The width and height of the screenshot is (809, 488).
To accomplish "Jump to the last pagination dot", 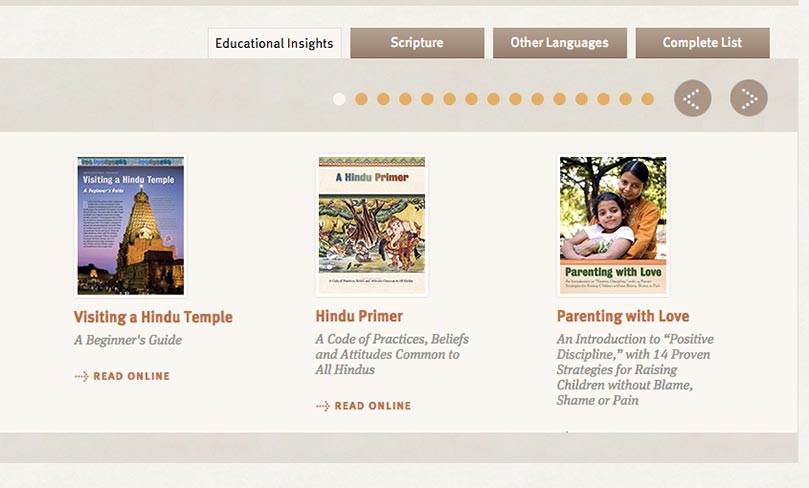I will pyautogui.click(x=647, y=99).
